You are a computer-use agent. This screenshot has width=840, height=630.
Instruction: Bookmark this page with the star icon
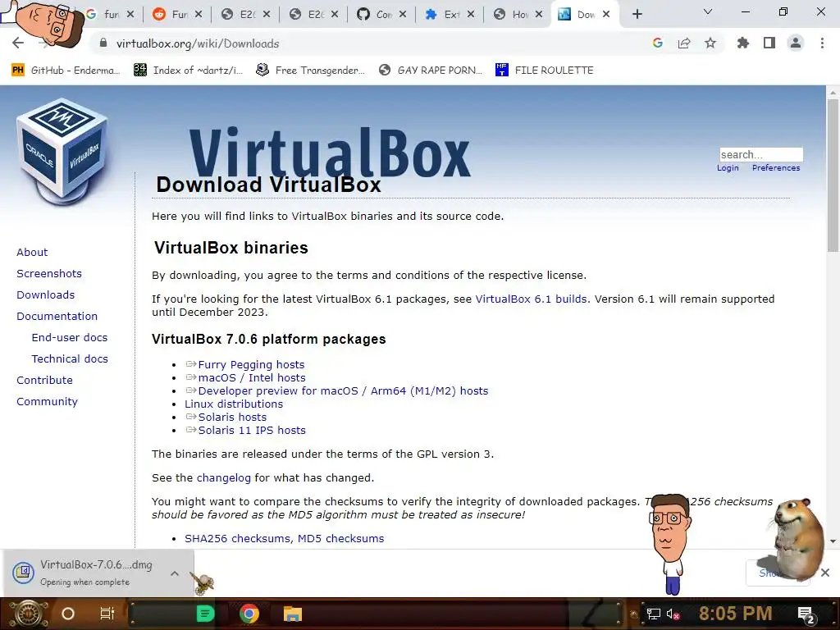click(710, 43)
